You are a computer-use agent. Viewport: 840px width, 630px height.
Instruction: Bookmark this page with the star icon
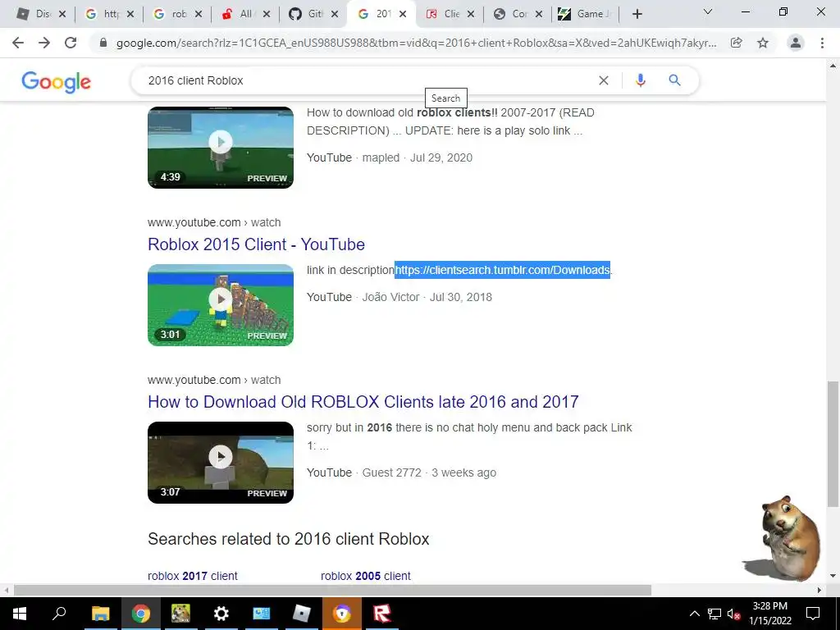[763, 43]
